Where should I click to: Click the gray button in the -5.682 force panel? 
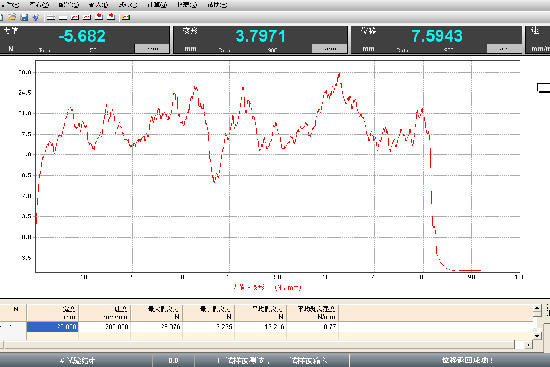(152, 49)
